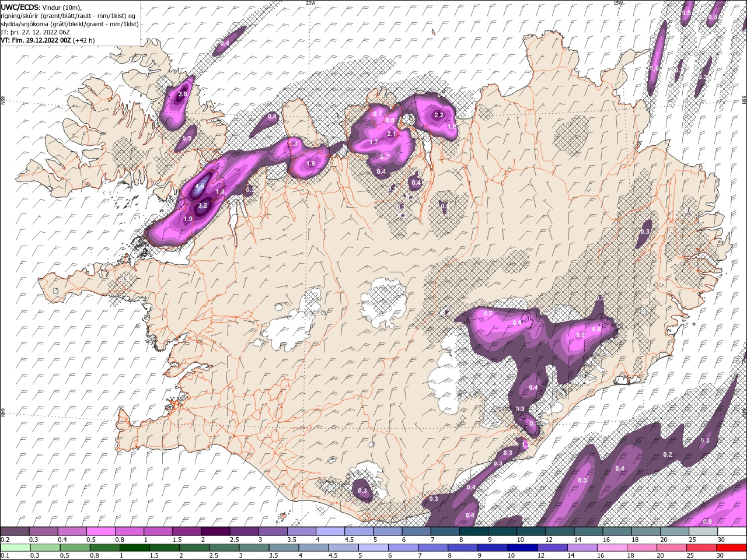Click the 3.2 snowfall value on the map
This screenshot has width=747, height=560.
coord(203,205)
